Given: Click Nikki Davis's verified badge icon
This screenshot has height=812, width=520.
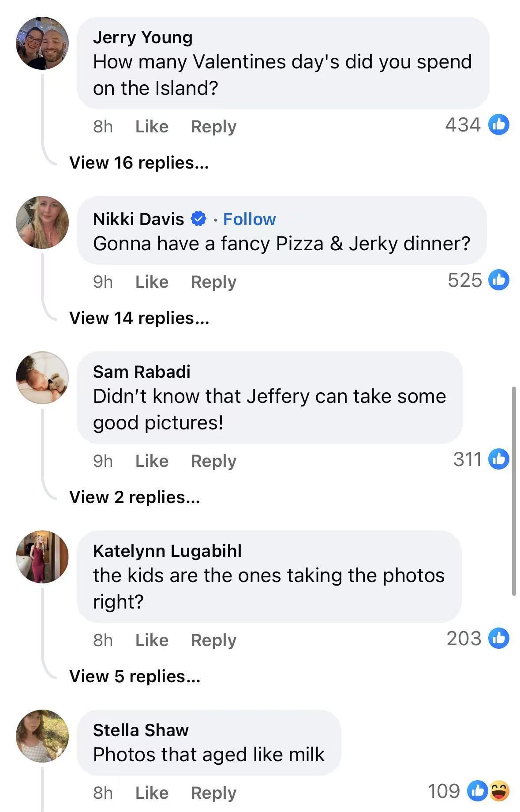Looking at the screenshot, I should tap(198, 219).
